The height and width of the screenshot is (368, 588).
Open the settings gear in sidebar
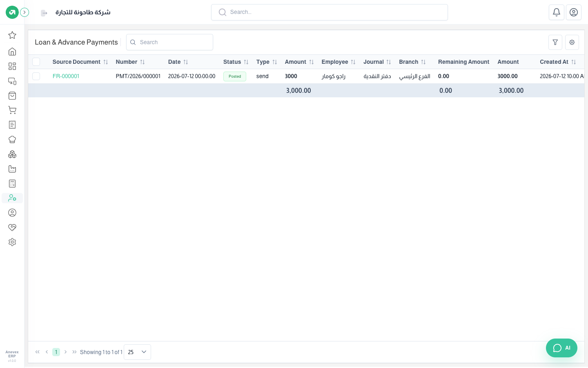pyautogui.click(x=12, y=242)
